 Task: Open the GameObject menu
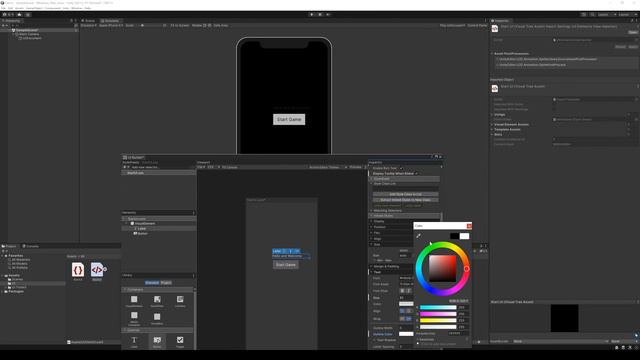[x=34, y=8]
